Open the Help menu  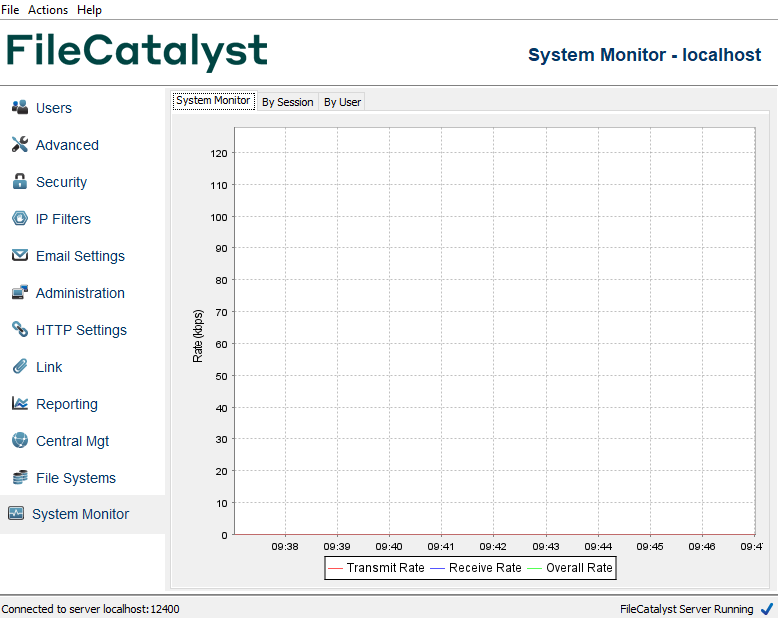point(89,9)
